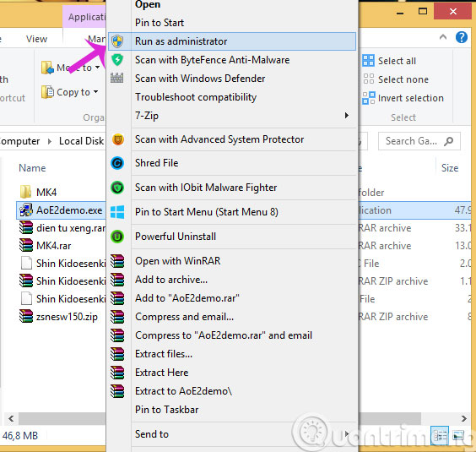Click Select none in ribbon
Screen dimensions: 476x452
click(396, 79)
